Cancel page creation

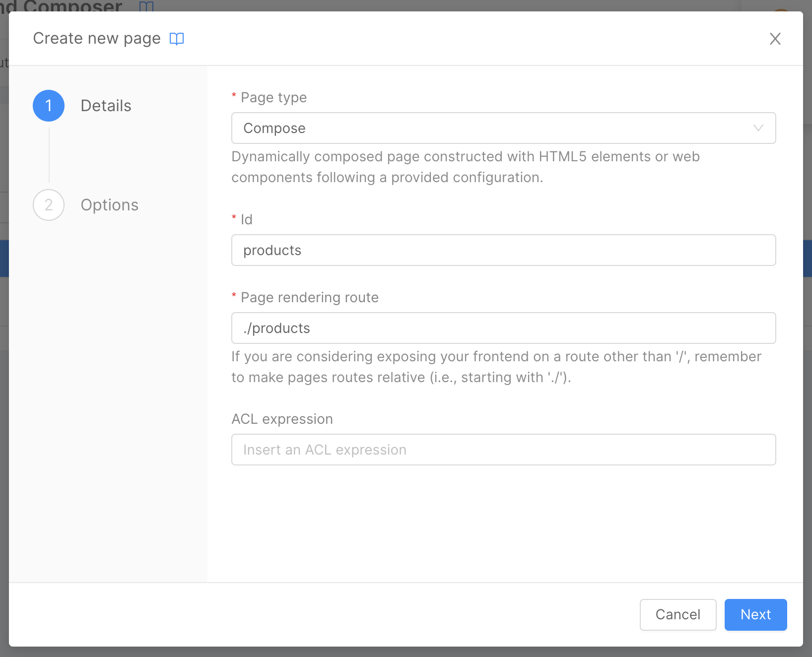[x=678, y=614]
